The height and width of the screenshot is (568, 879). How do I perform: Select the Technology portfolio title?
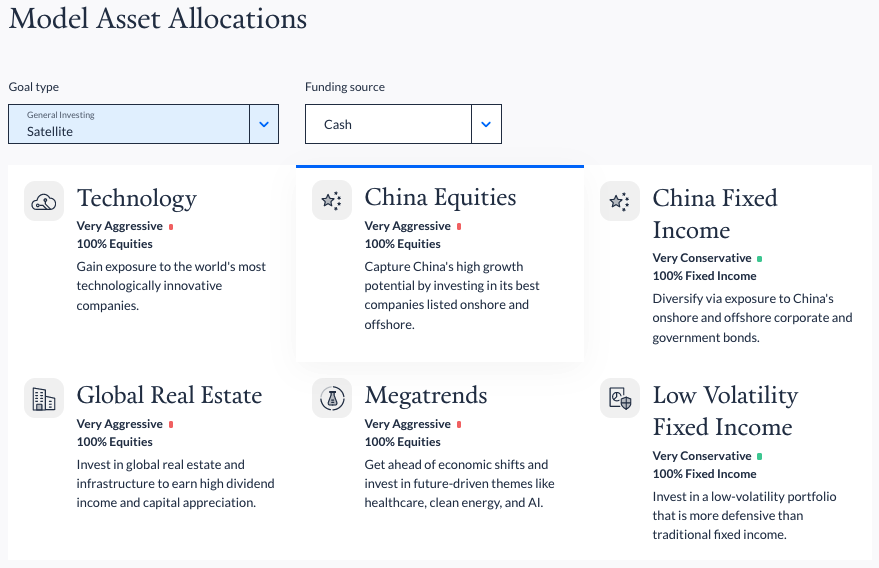[x=137, y=198]
